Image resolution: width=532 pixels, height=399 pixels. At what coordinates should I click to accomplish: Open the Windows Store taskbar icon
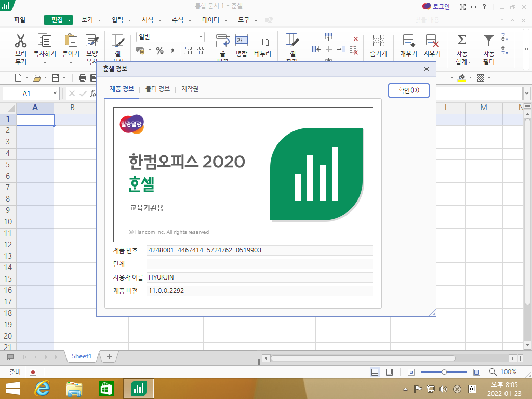pyautogui.click(x=106, y=389)
